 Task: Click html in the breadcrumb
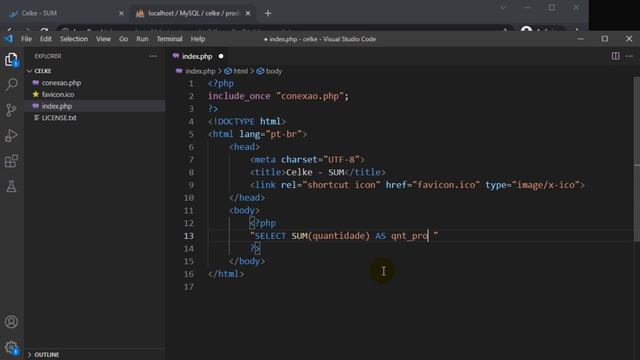240,71
